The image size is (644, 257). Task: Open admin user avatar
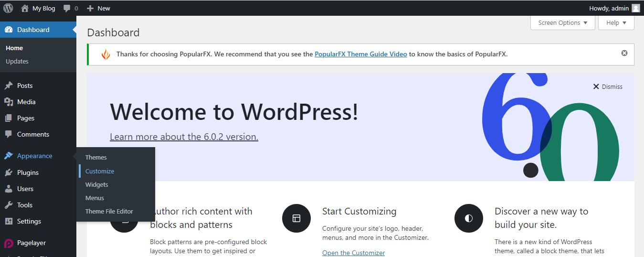coord(635,8)
